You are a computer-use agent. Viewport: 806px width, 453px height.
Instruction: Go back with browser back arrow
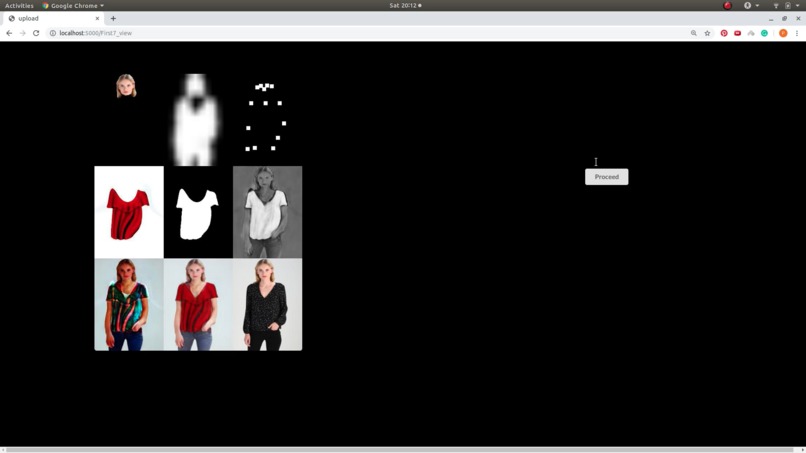tap(9, 33)
